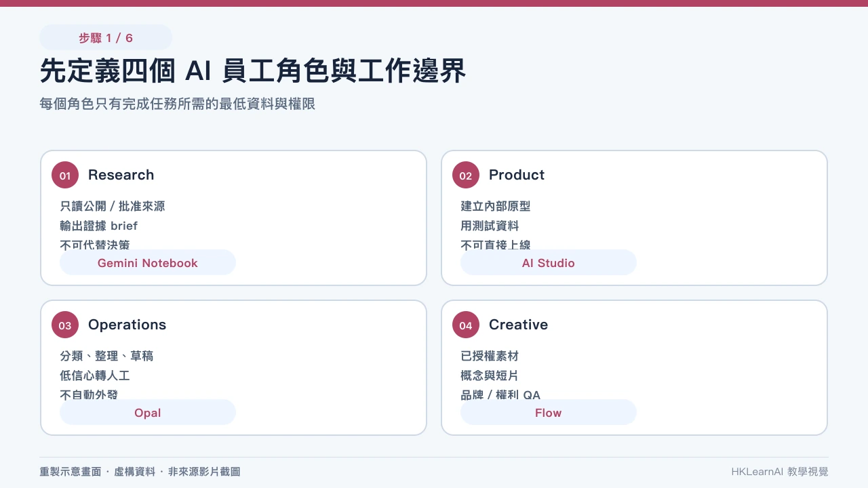The height and width of the screenshot is (488, 868).
Task: Click the line 品牌 / 權利 QA
Action: click(500, 394)
